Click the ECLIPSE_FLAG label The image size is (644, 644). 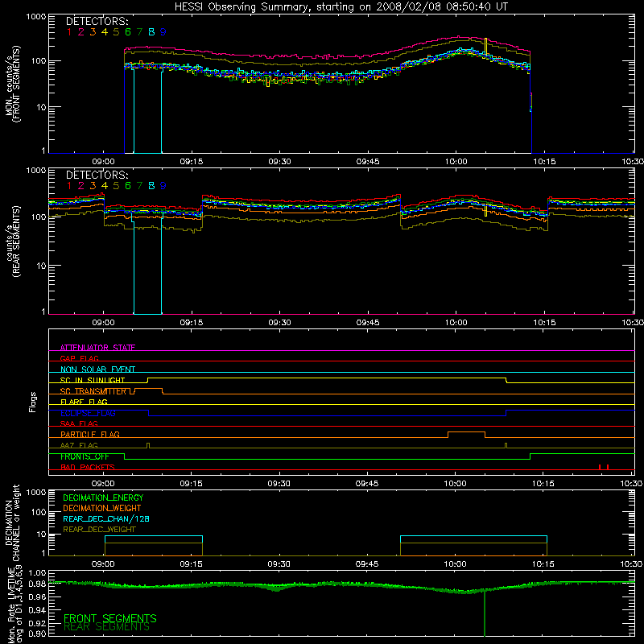tap(88, 413)
